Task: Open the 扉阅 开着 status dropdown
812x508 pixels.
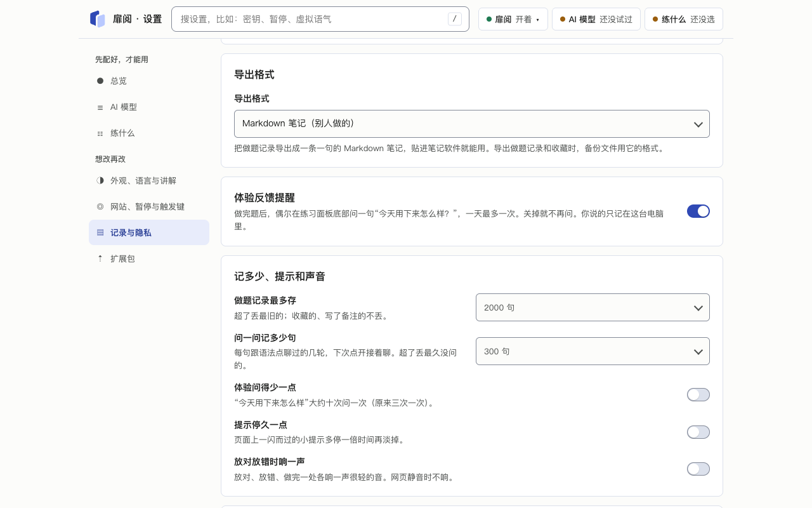Action: point(513,19)
